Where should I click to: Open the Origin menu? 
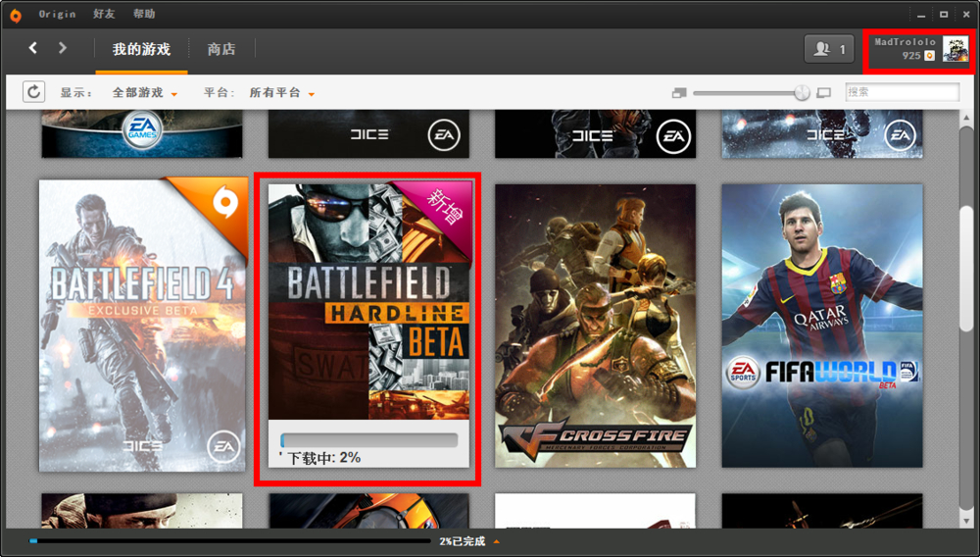tap(57, 14)
